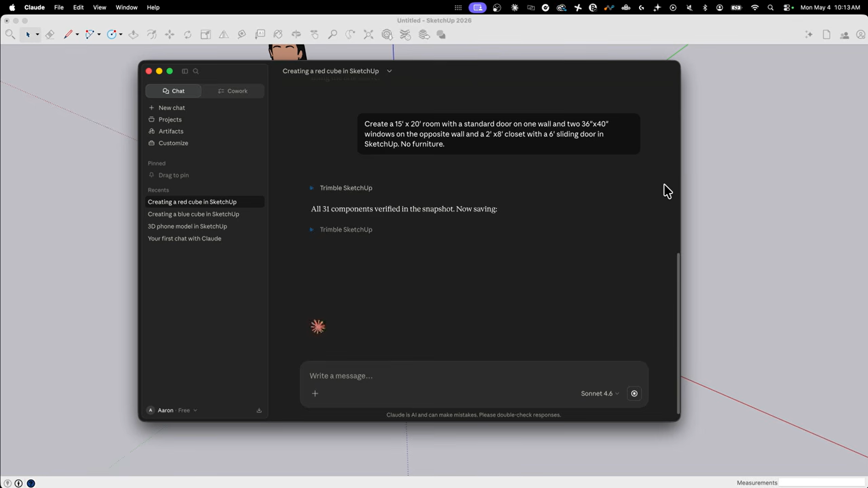
Task: Select the Zoom magnifier tool
Action: (332, 34)
